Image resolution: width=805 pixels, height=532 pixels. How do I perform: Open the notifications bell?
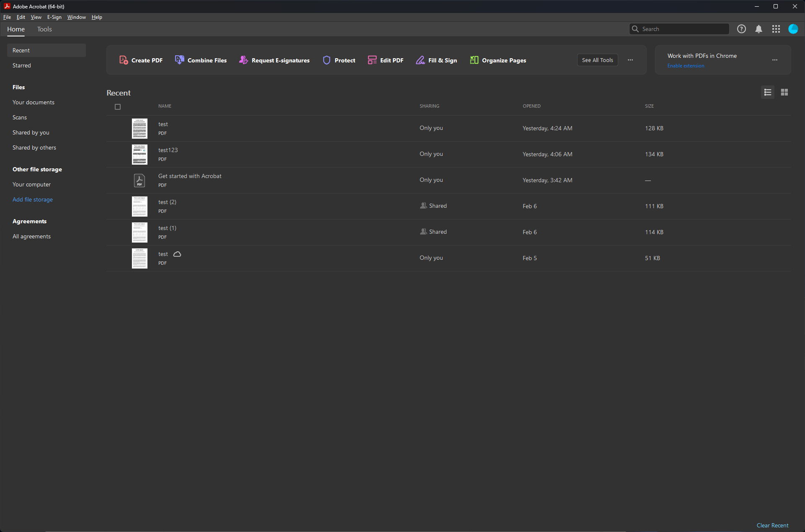click(x=759, y=29)
